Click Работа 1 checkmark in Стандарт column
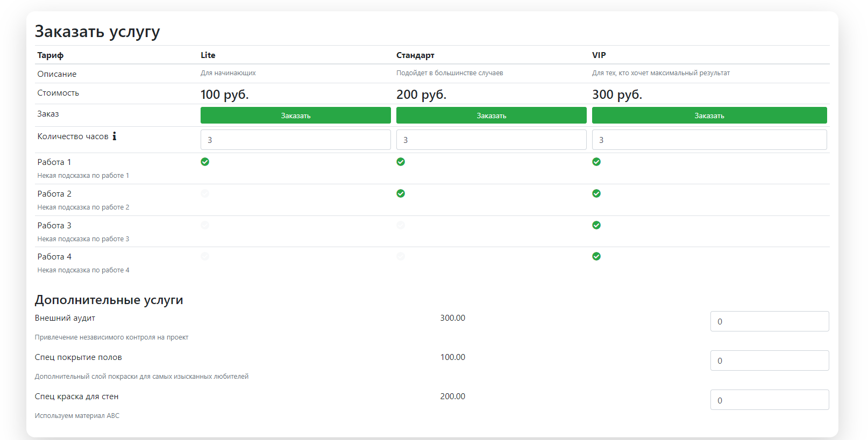This screenshot has height=440, width=868. click(401, 162)
